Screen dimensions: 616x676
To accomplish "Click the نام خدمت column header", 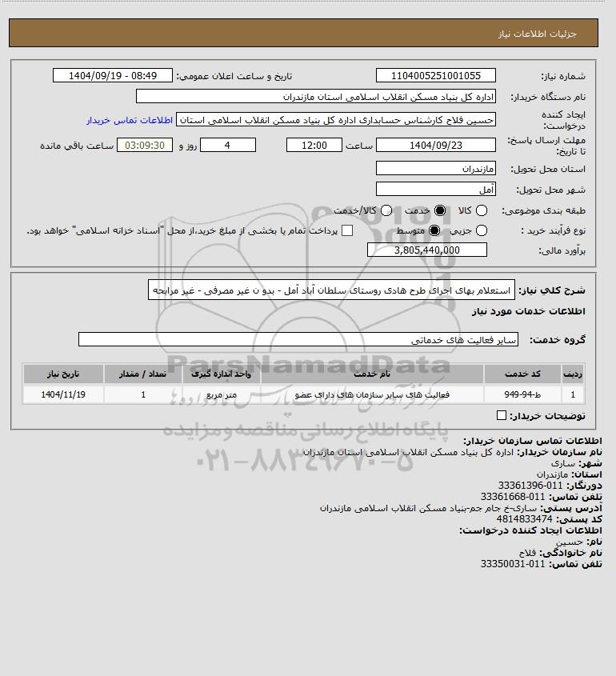I will 372,374.
